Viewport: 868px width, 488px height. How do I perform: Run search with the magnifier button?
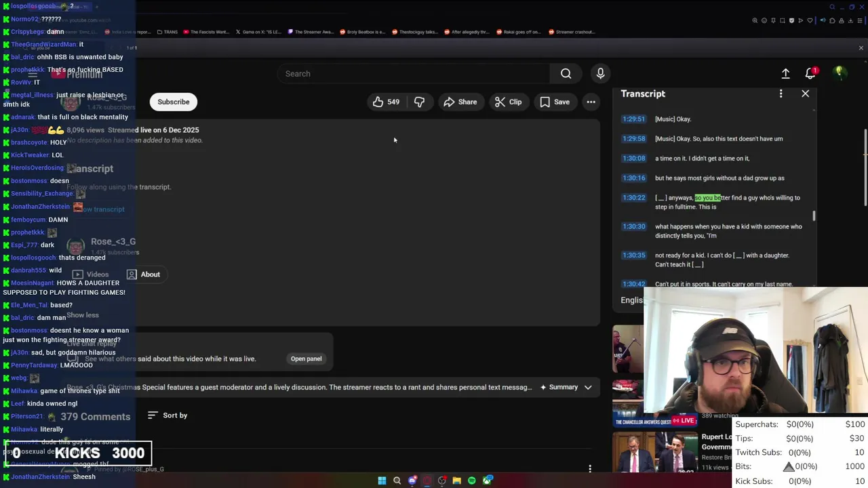[566, 74]
